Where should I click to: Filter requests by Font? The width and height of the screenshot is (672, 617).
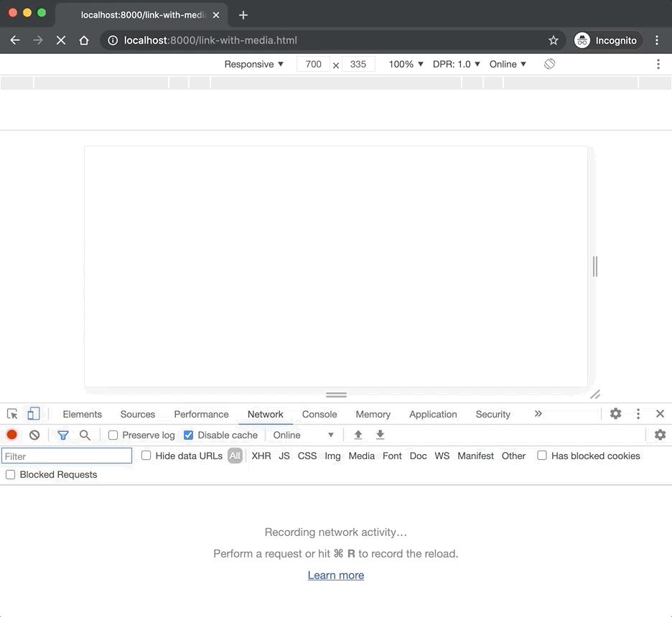(392, 456)
